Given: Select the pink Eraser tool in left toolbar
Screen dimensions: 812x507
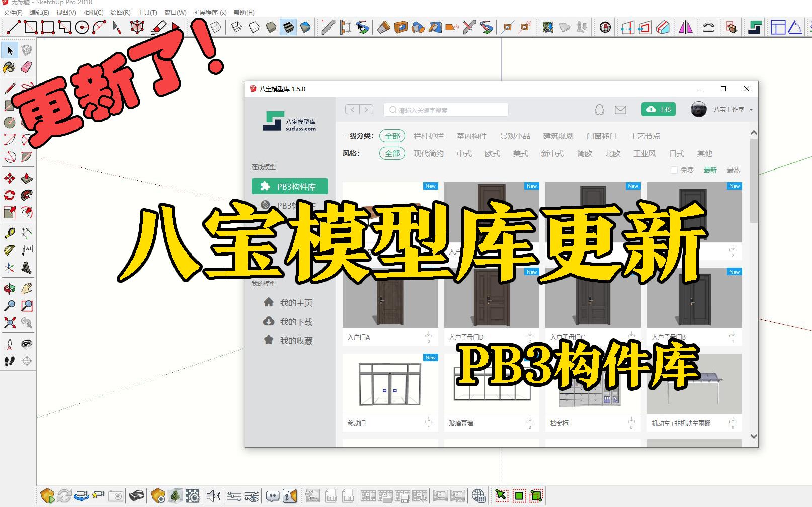Looking at the screenshot, I should [27, 67].
